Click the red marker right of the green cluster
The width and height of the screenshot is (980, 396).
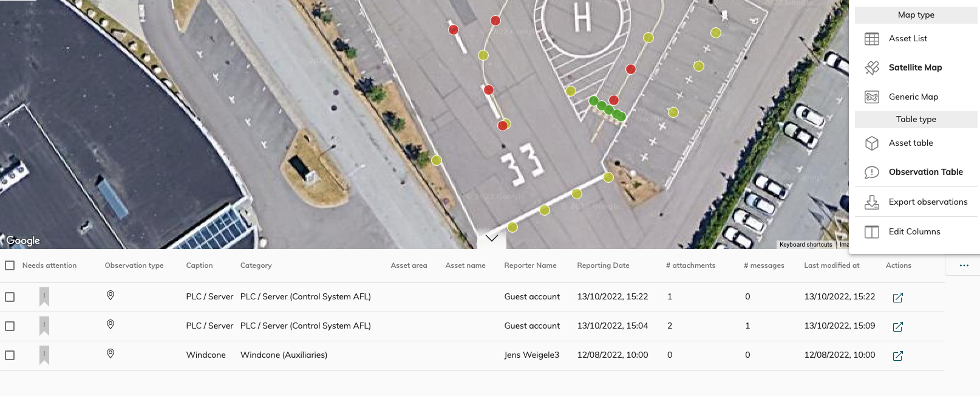tap(614, 100)
